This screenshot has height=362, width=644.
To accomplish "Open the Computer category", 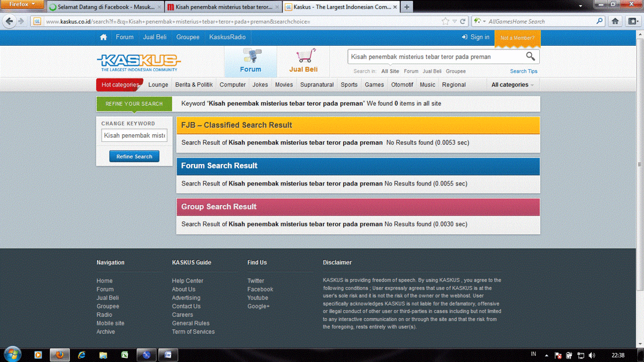I will tap(232, 84).
